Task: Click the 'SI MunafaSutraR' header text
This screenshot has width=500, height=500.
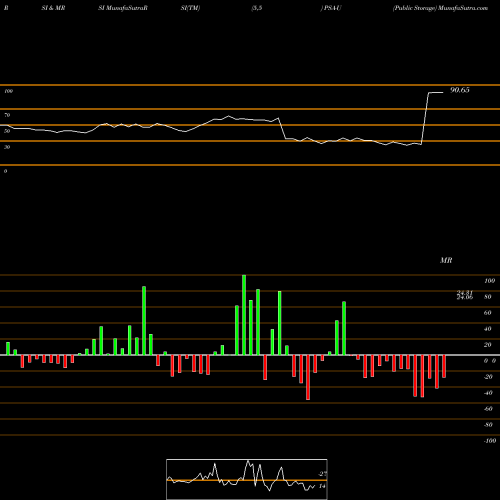Action: 123,8
